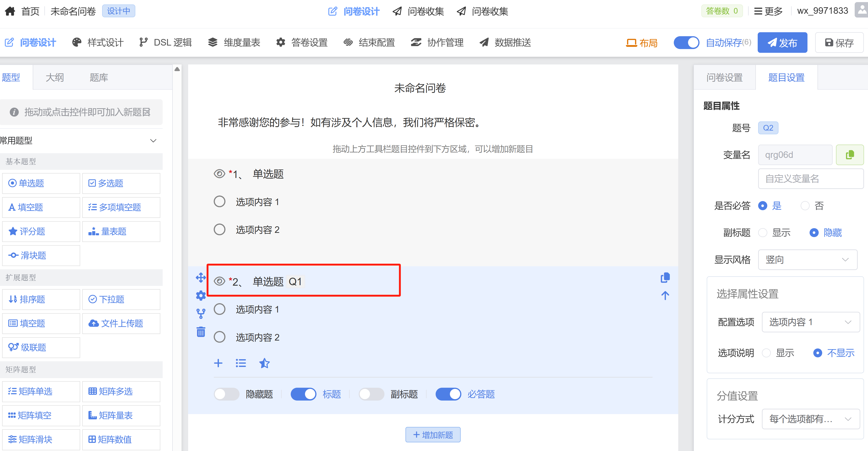Click the green copy variable name icon

click(850, 155)
